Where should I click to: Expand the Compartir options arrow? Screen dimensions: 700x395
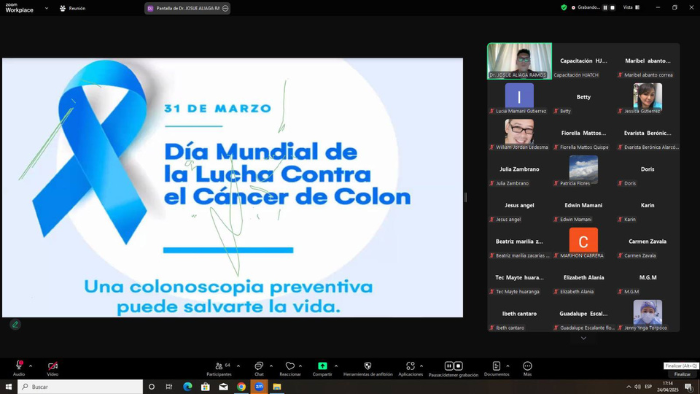(x=336, y=366)
